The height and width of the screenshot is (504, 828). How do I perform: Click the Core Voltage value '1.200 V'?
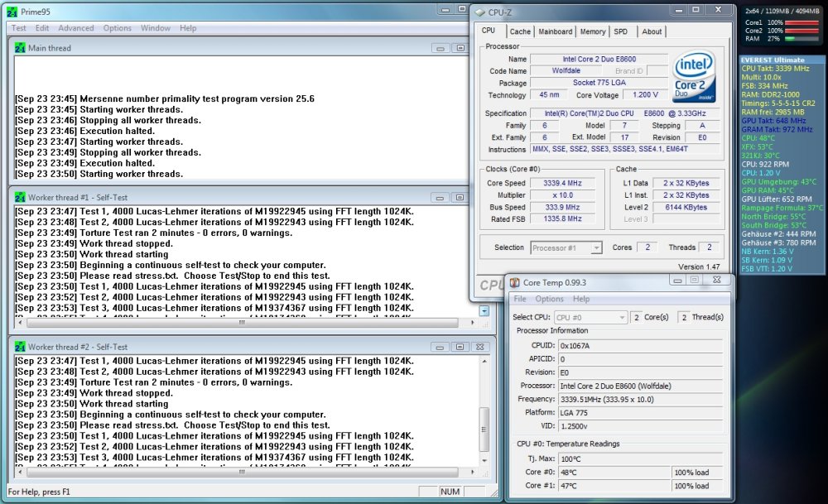pyautogui.click(x=645, y=95)
